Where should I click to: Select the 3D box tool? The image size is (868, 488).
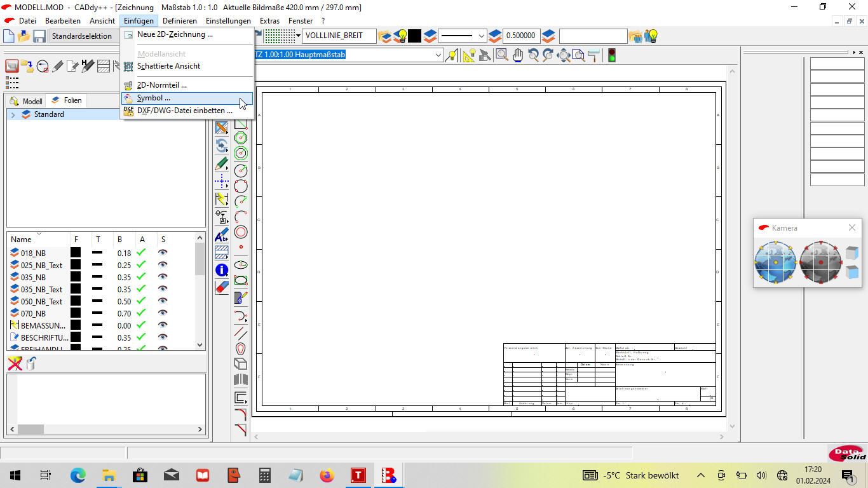pos(241,364)
